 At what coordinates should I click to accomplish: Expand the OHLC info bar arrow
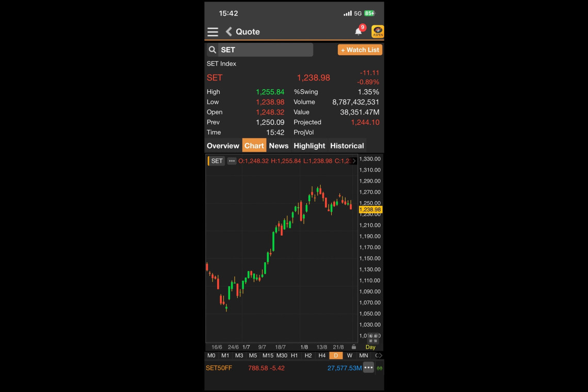pos(354,161)
